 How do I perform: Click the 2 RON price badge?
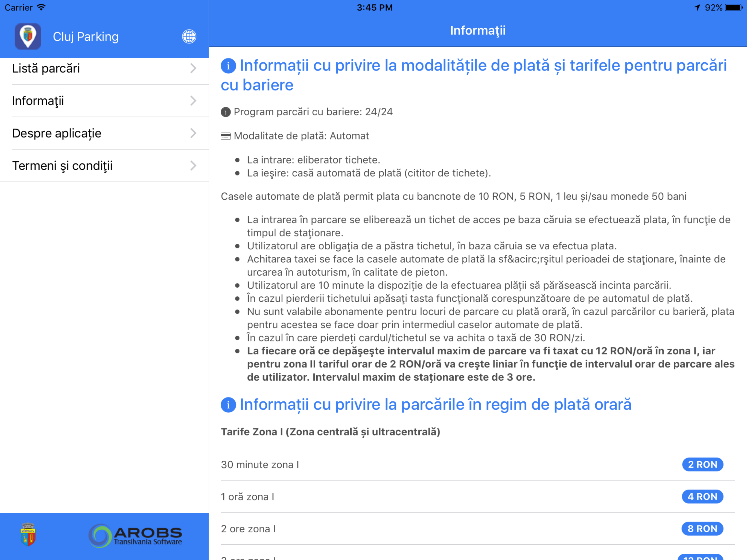pos(702,464)
